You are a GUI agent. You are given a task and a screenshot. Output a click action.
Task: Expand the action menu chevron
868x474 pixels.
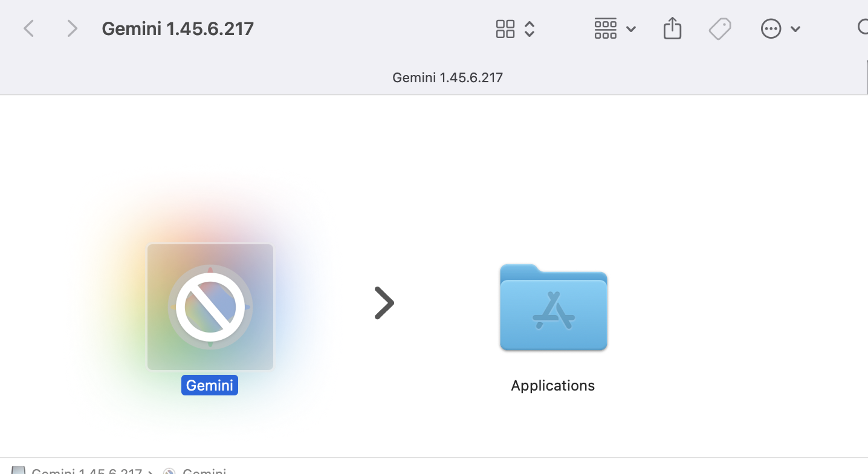click(795, 29)
